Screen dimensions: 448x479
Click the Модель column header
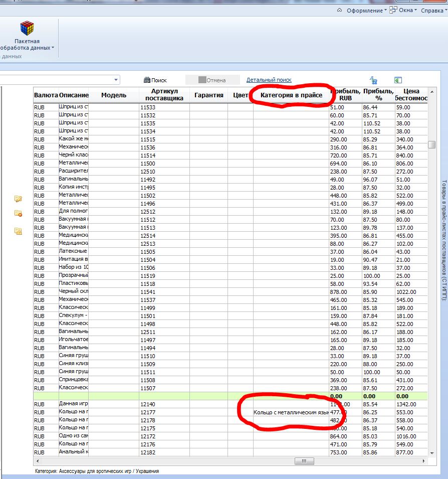pos(114,95)
